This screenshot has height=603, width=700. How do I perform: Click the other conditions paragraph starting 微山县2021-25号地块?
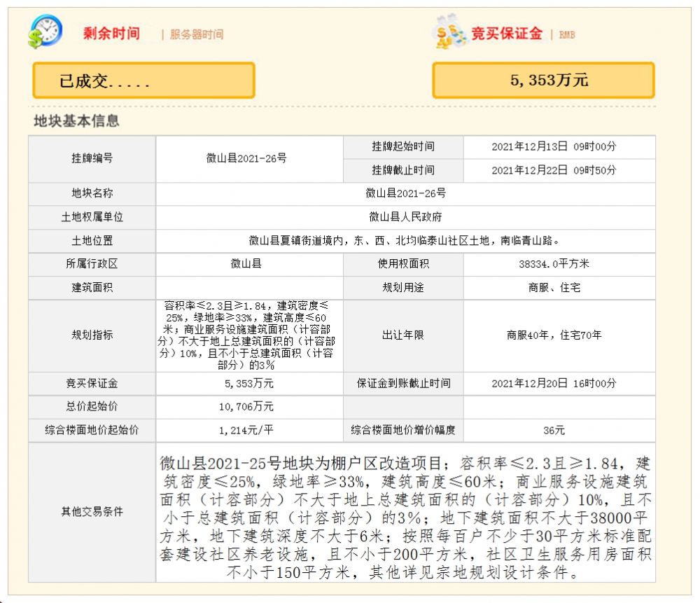[x=405, y=518]
